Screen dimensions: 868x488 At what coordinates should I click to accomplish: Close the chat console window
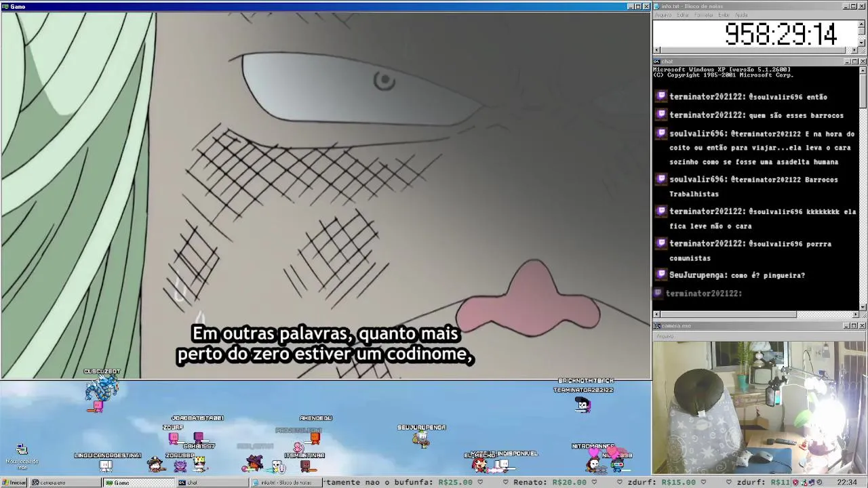863,62
